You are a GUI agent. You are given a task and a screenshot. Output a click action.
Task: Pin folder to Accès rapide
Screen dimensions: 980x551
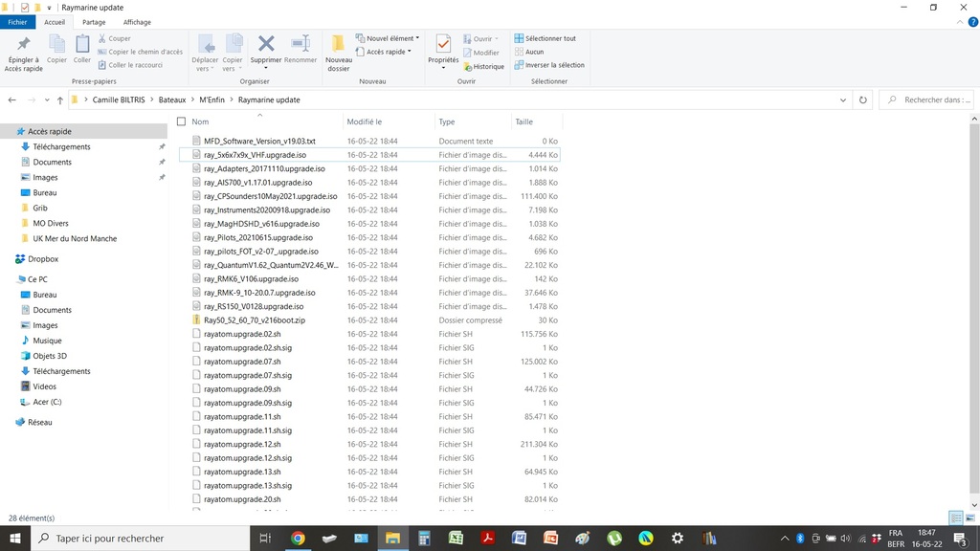coord(23,54)
